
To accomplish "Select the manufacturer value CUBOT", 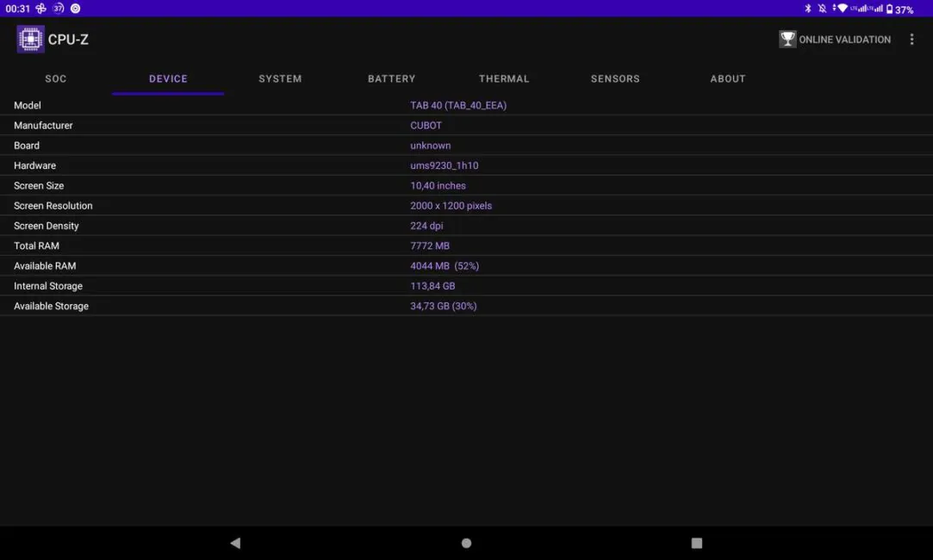I will point(426,126).
